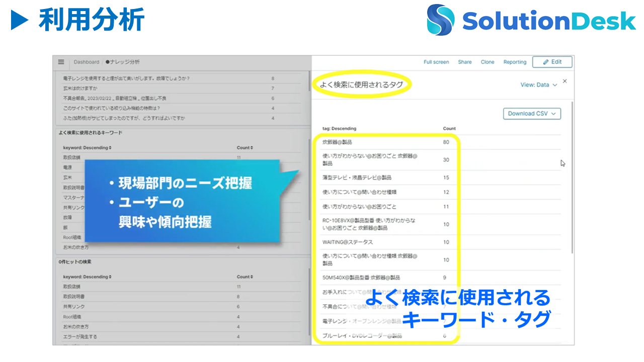
Task: Select the 使い方について@問い合わせ種類 row with count 12
Action: point(441,192)
